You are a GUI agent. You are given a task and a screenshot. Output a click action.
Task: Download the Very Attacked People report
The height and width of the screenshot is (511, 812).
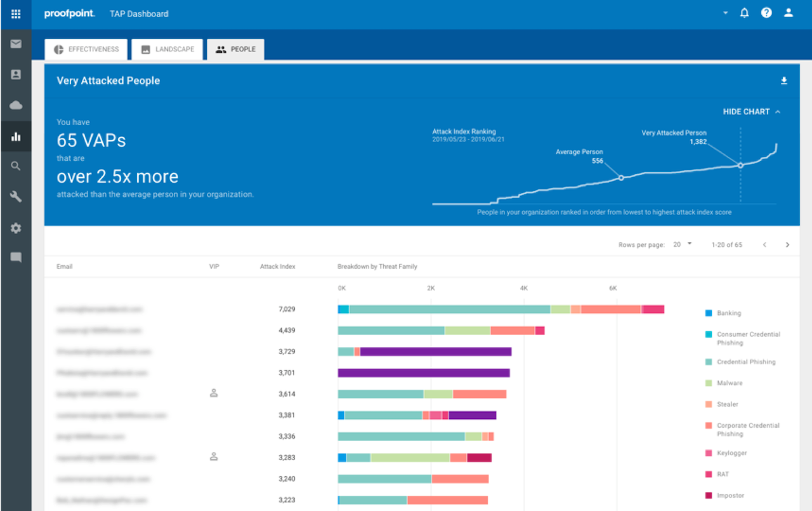point(784,81)
